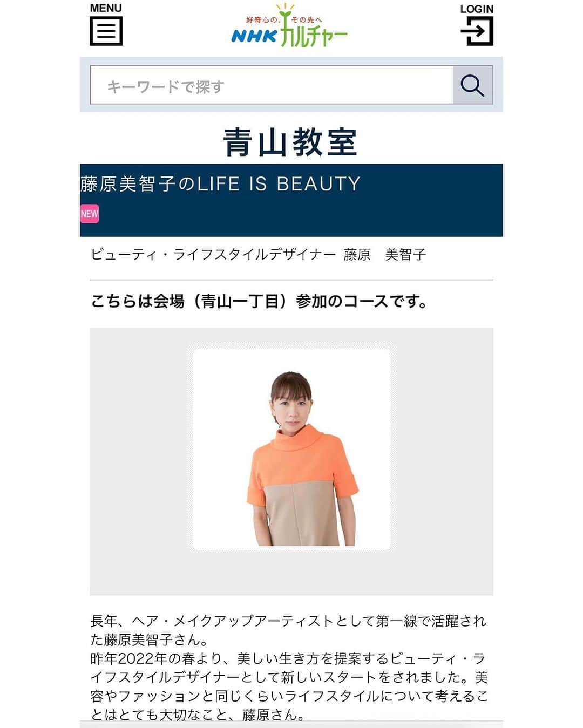Click the dark blue course title banner

(291, 200)
